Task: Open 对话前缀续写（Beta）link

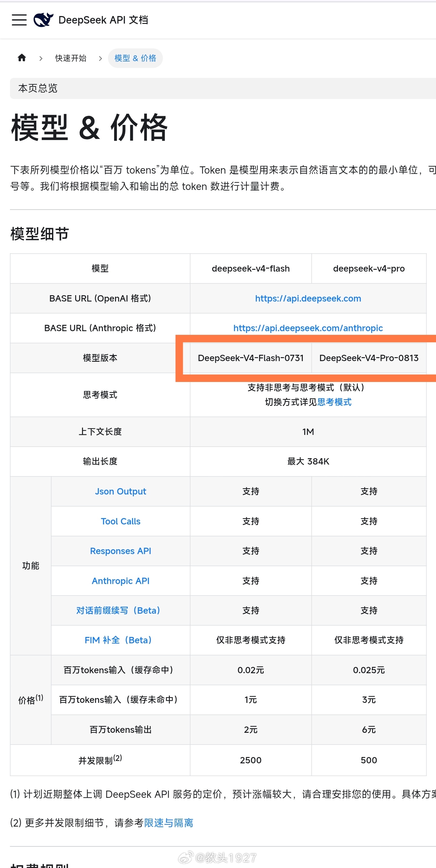Action: point(118,610)
